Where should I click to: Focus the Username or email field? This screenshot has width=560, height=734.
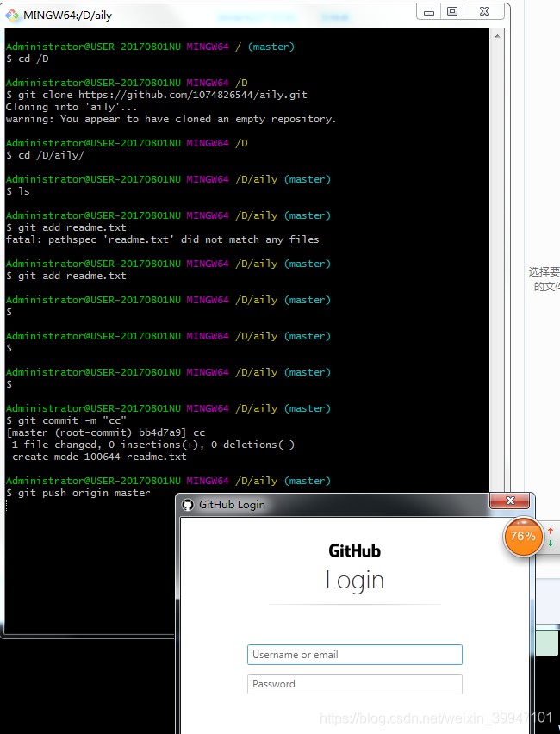[354, 655]
